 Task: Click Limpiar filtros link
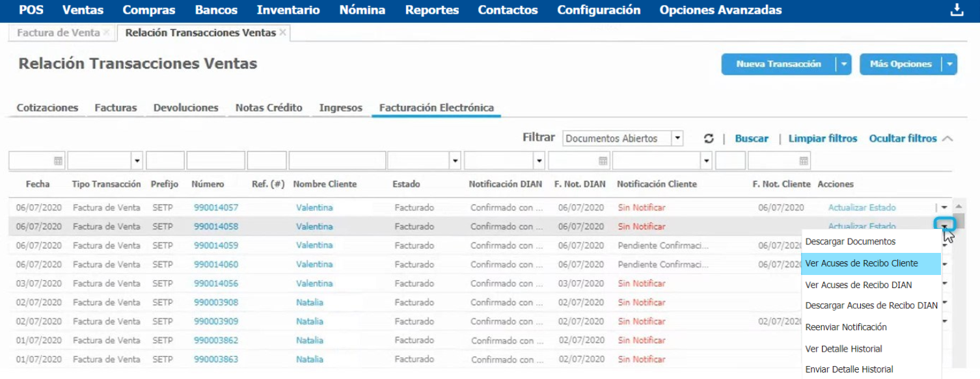point(823,138)
